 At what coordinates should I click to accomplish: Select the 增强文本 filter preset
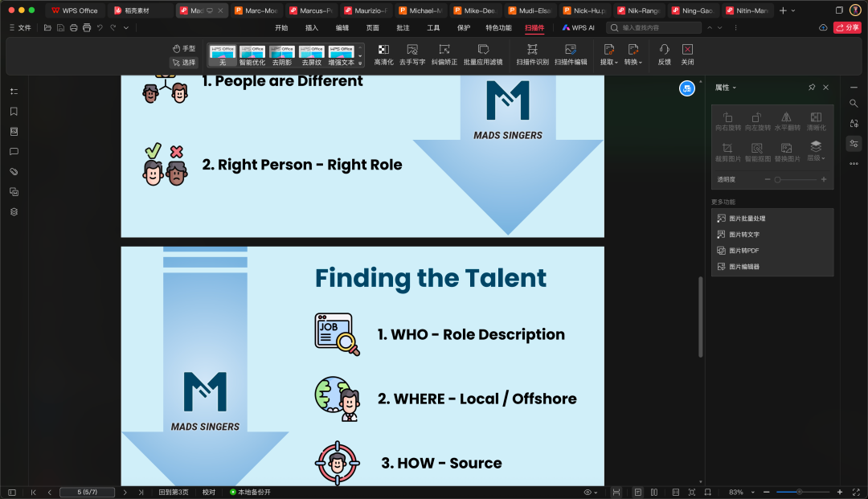(341, 56)
